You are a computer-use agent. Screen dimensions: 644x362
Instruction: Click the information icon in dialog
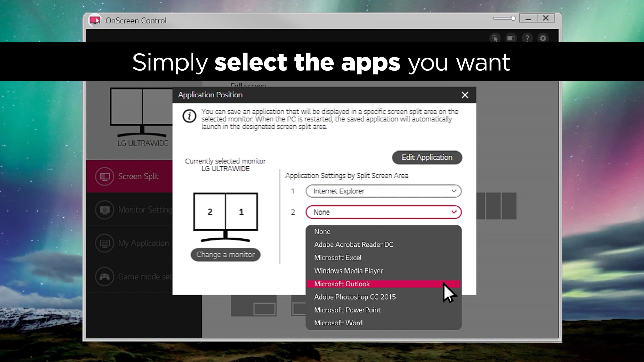tap(190, 116)
